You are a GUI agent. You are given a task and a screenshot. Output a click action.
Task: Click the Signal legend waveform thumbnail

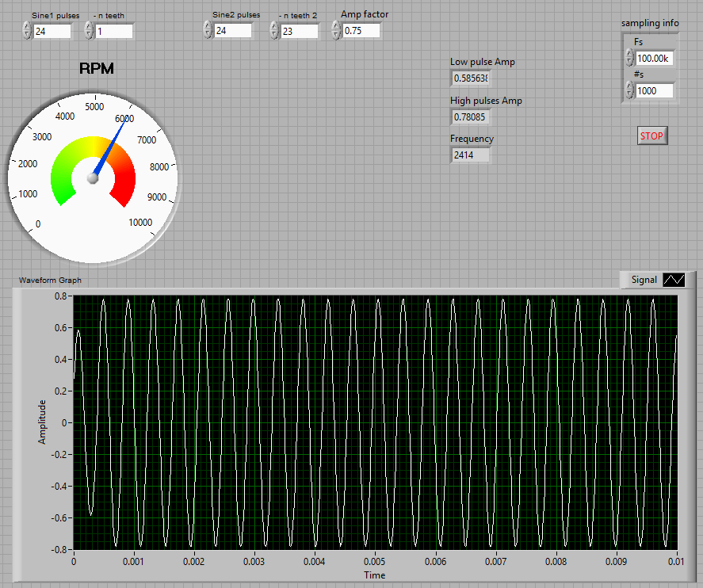674,280
